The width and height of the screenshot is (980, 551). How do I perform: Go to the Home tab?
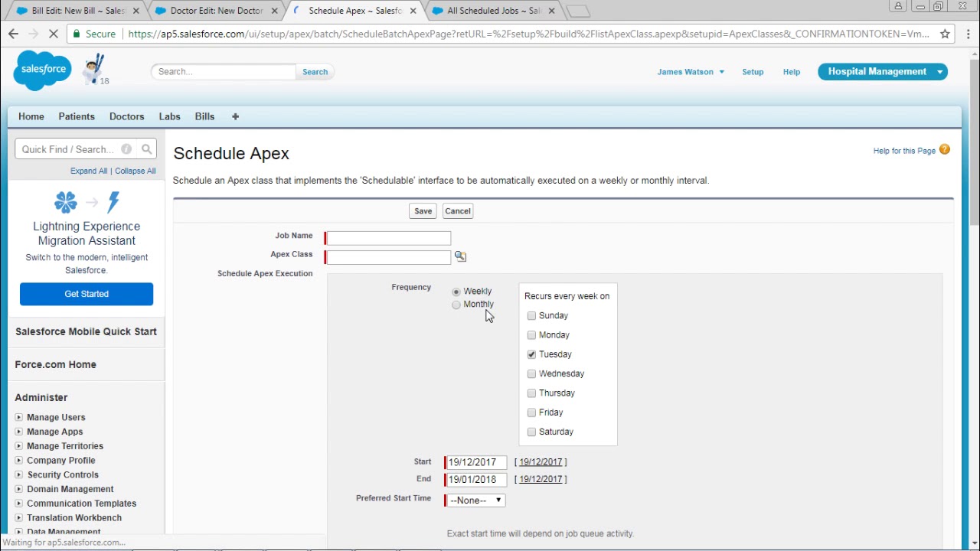31,116
